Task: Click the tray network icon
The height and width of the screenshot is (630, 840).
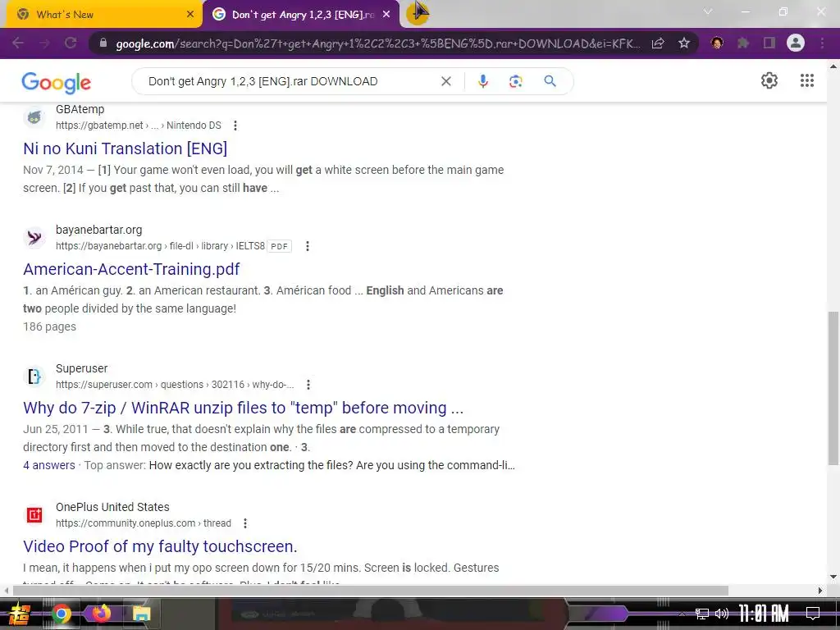Action: [x=702, y=614]
